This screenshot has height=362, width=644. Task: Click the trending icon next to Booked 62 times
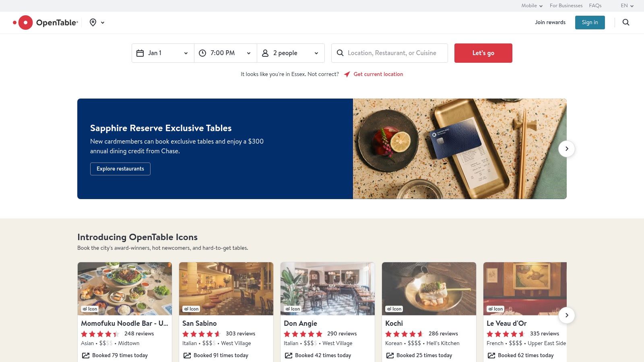coord(491,356)
